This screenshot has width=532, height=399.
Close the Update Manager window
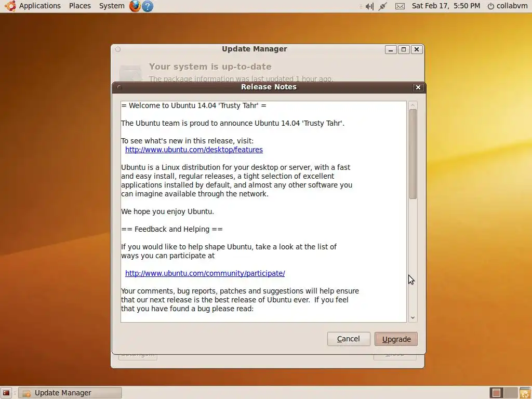417,49
